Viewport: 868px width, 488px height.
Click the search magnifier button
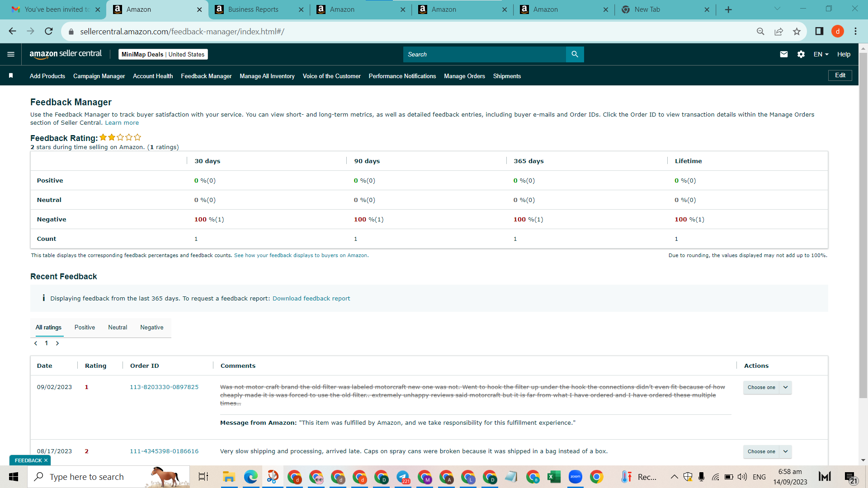[575, 54]
